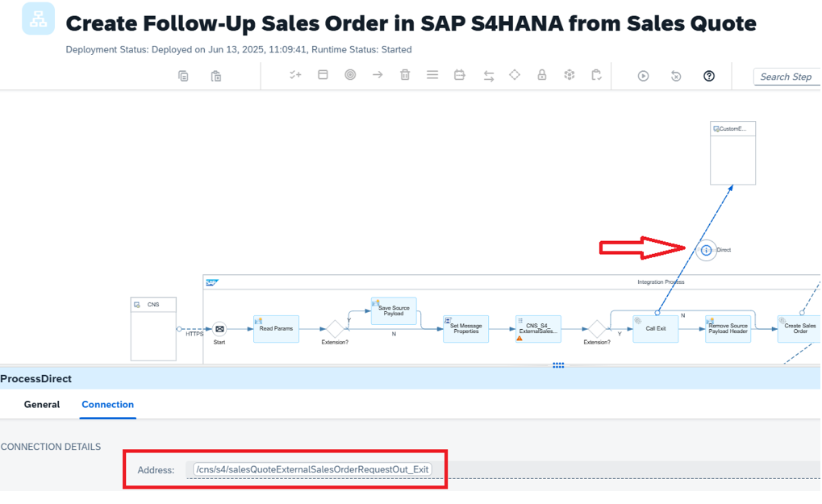Viewport: 822px width, 504px height.
Task: Open the events target-circle palette icon
Action: click(x=350, y=75)
